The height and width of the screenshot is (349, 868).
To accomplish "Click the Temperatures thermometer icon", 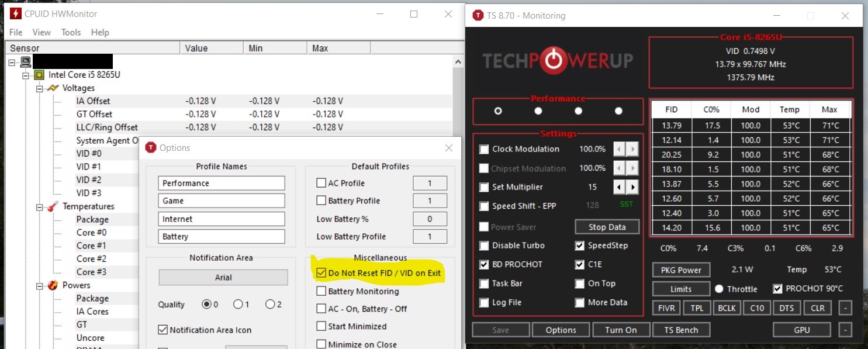I will [x=53, y=206].
